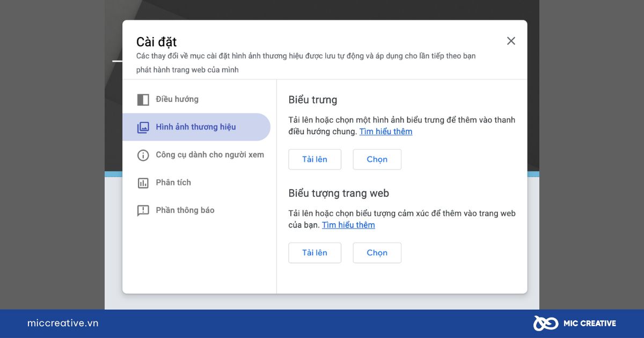Viewport: 644px width, 338px height.
Task: Click the Phần thông báo speech bubble icon
Action: [x=143, y=211]
